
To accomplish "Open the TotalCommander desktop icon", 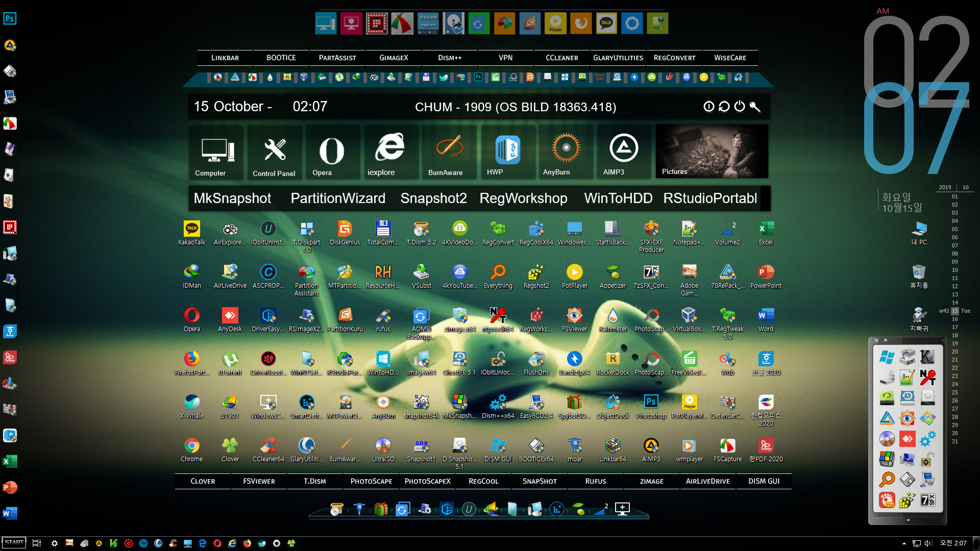I will pos(383,233).
